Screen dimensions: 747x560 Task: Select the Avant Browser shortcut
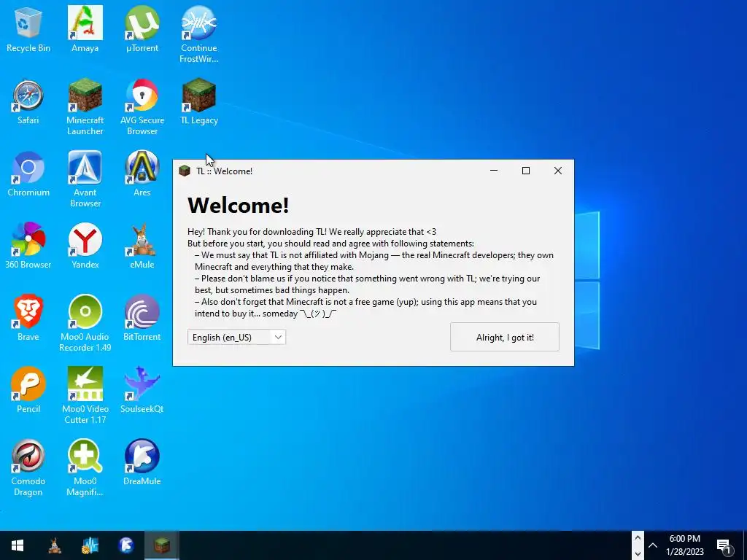click(x=85, y=179)
